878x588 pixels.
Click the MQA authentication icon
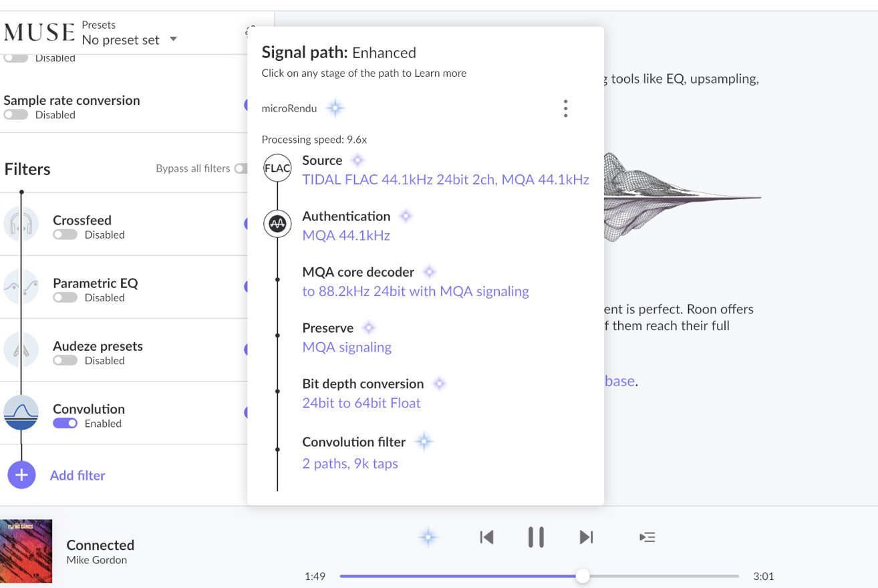277,224
